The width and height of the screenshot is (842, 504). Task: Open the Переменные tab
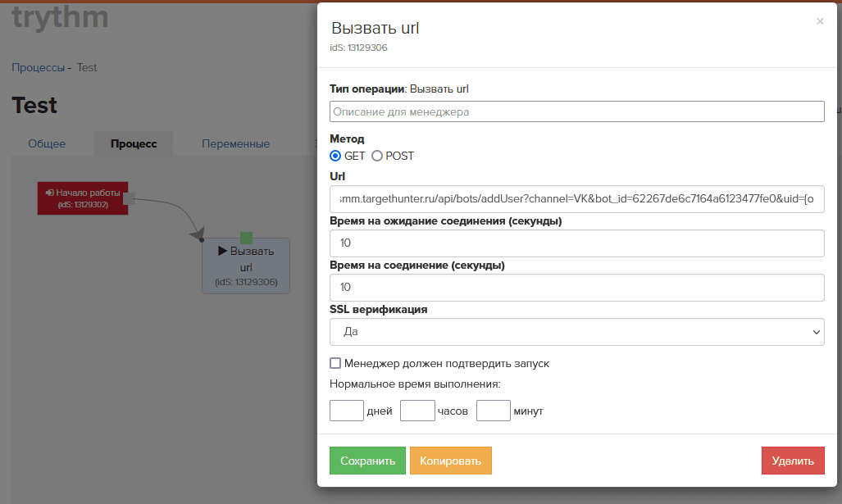pyautogui.click(x=235, y=143)
